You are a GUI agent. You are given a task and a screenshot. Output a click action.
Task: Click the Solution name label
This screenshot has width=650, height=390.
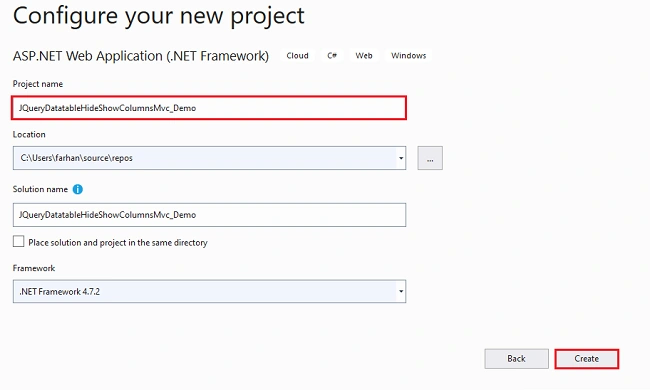[x=40, y=189]
